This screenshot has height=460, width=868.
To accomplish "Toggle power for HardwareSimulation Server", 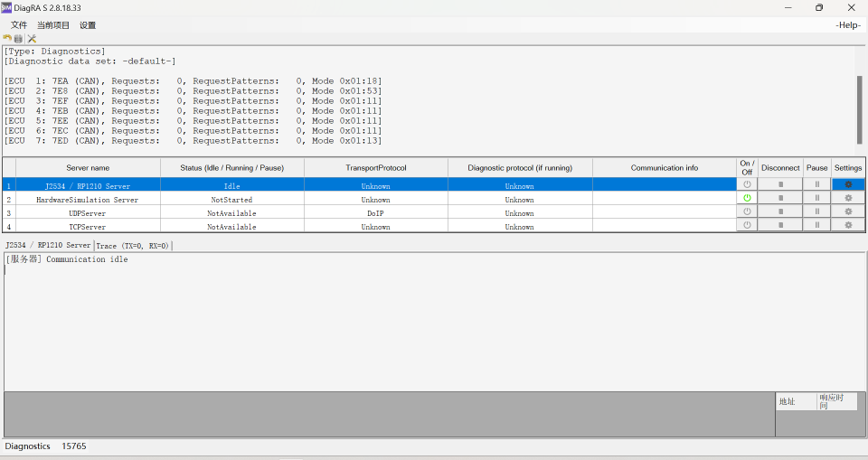I will point(747,198).
